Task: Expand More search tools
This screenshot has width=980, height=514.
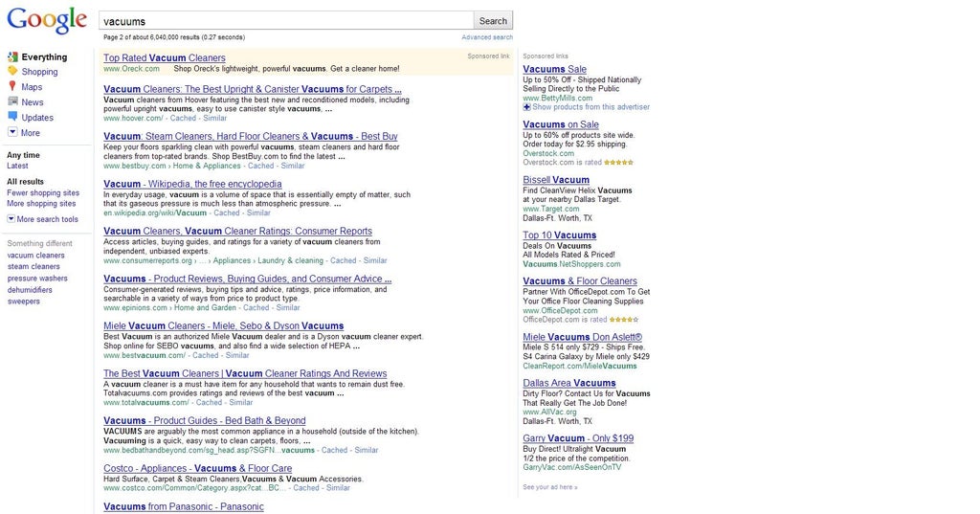Action: click(11, 219)
